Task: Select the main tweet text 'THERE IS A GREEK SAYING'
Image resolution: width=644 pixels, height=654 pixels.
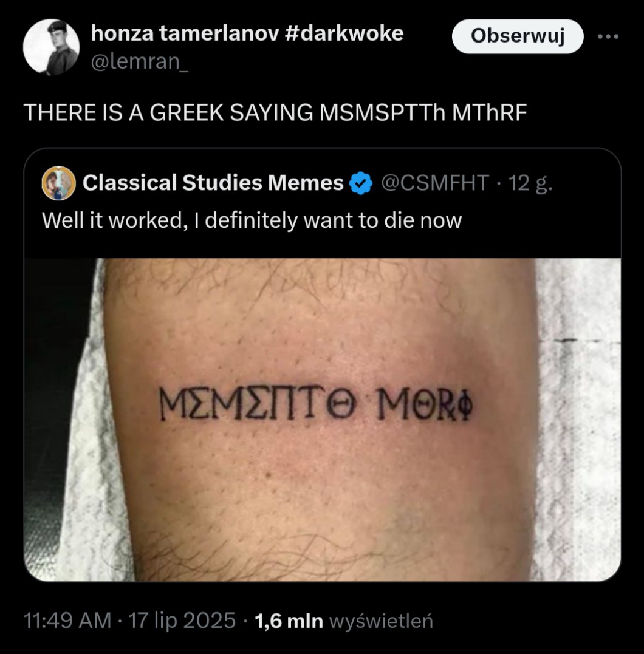Action: coord(168,112)
